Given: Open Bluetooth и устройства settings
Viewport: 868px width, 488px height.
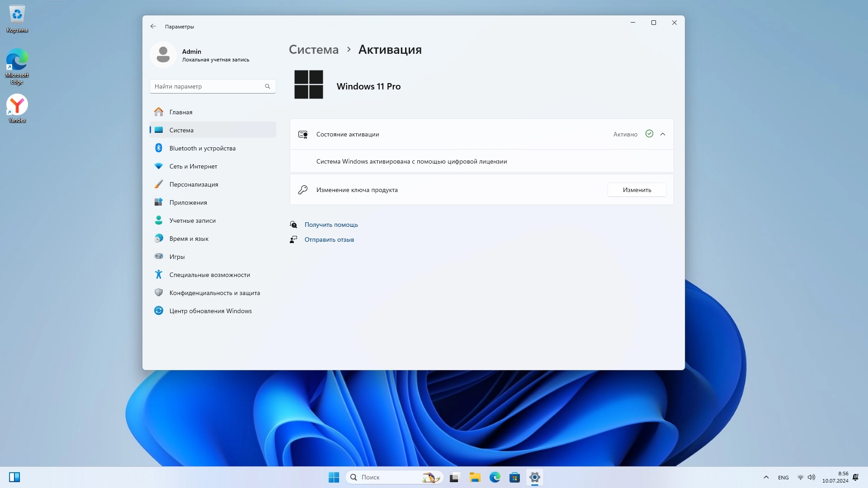Looking at the screenshot, I should coord(202,148).
